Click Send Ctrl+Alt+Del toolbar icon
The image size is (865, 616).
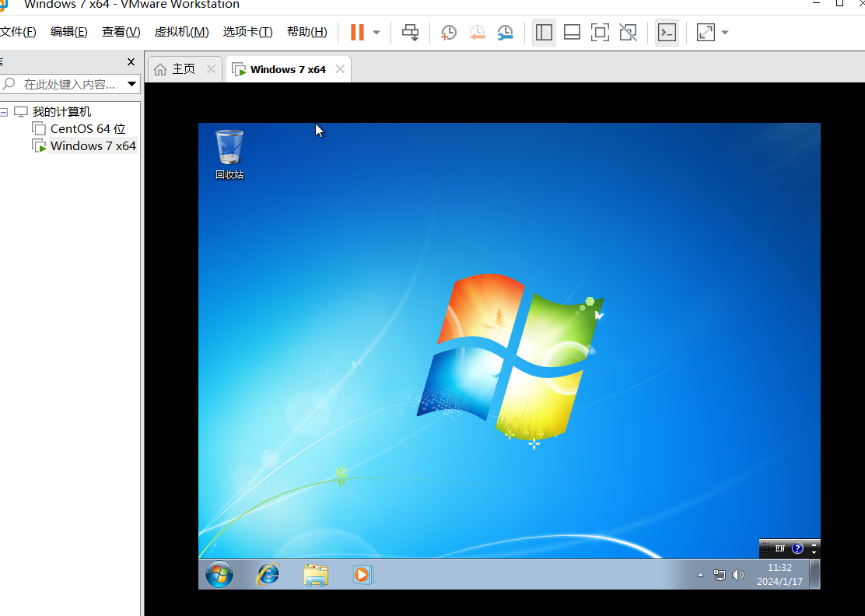click(x=410, y=33)
